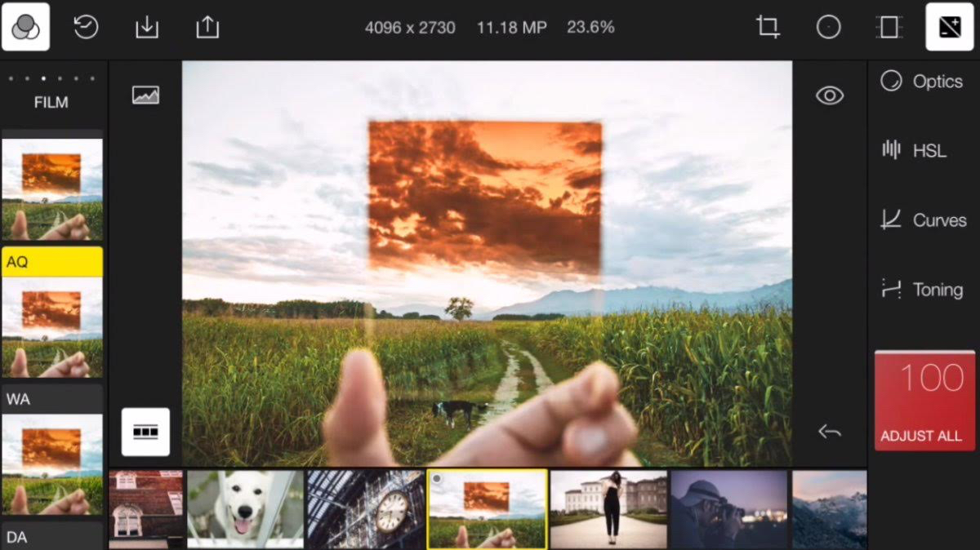This screenshot has width=980, height=550.
Task: Expand the Optics adjustment panel
Action: pos(922,82)
